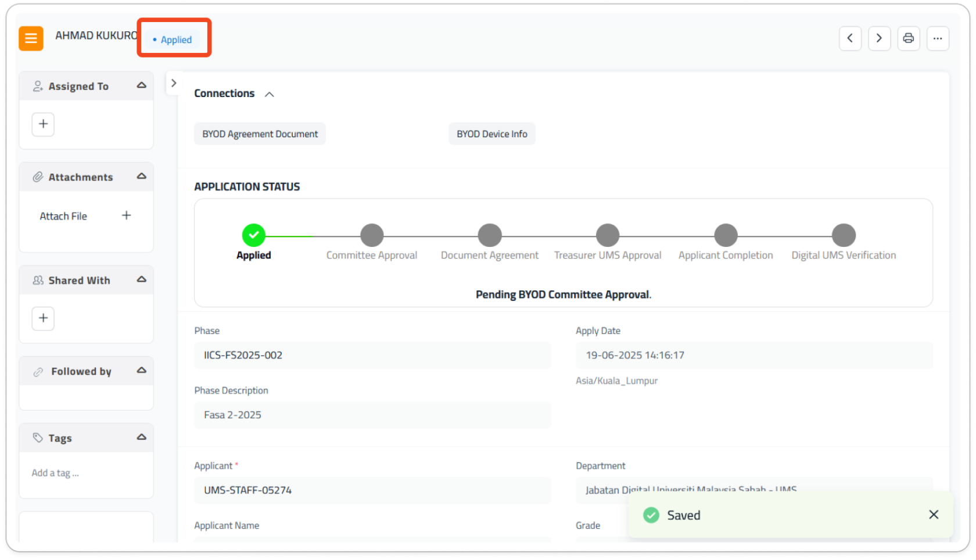976x560 pixels.
Task: Open the three-dot more options menu
Action: pos(938,38)
